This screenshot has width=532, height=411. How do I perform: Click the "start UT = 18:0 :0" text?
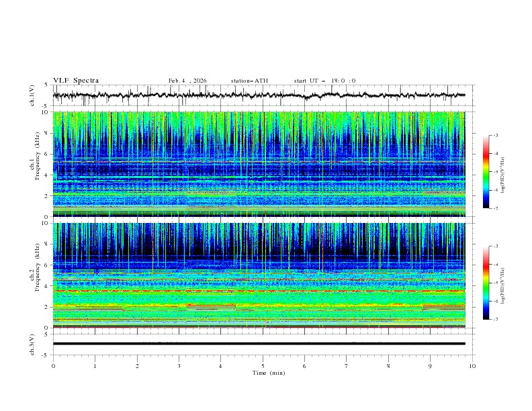(x=324, y=81)
